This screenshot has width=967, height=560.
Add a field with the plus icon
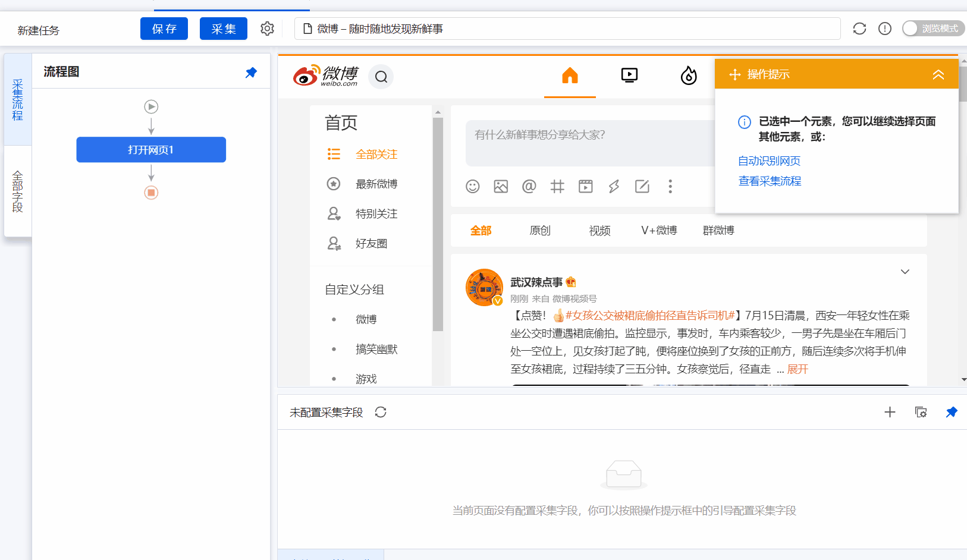(x=890, y=412)
